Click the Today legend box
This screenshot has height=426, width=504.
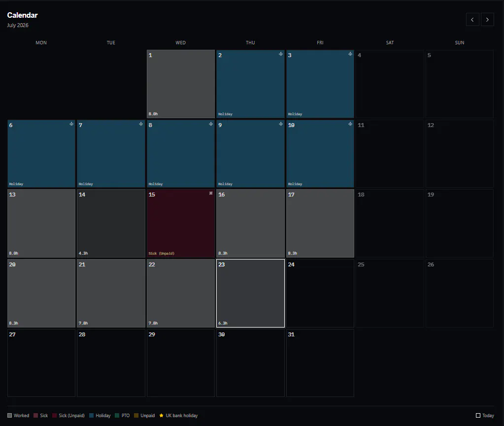478,415
